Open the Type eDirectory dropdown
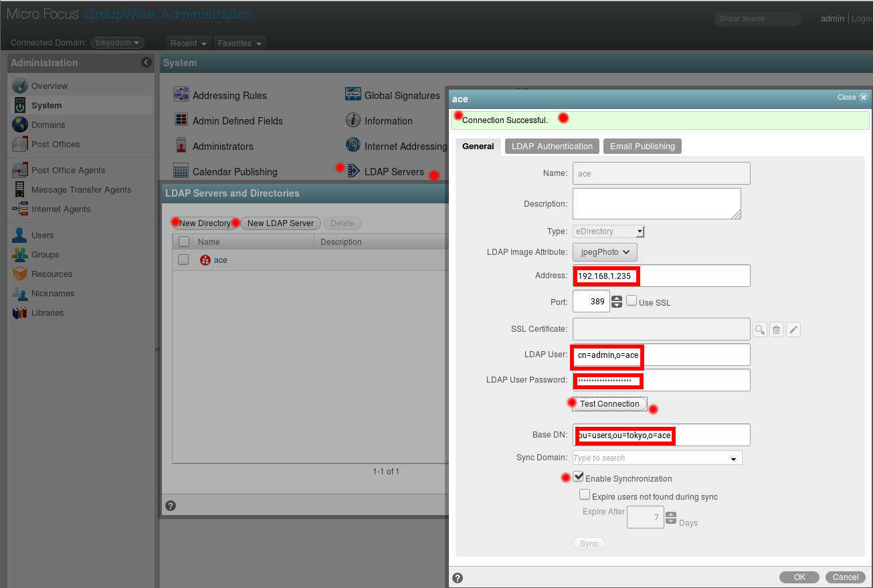This screenshot has height=588, width=873. pyautogui.click(x=609, y=231)
